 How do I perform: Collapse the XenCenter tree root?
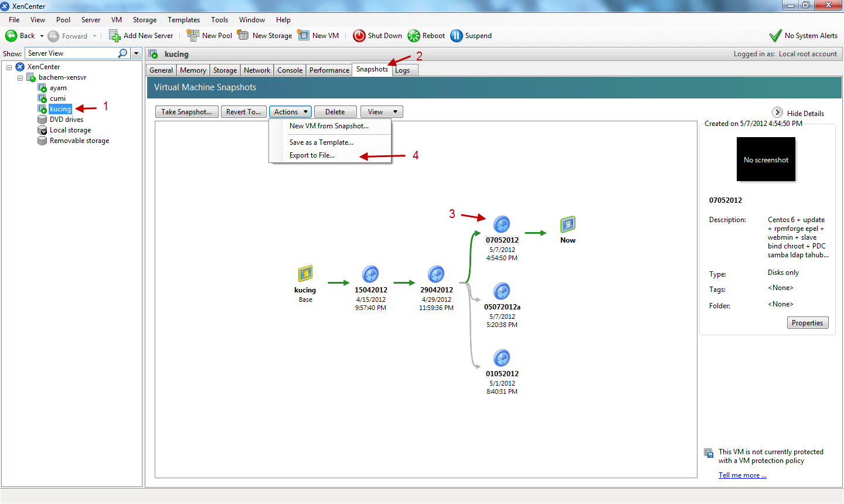[9, 67]
